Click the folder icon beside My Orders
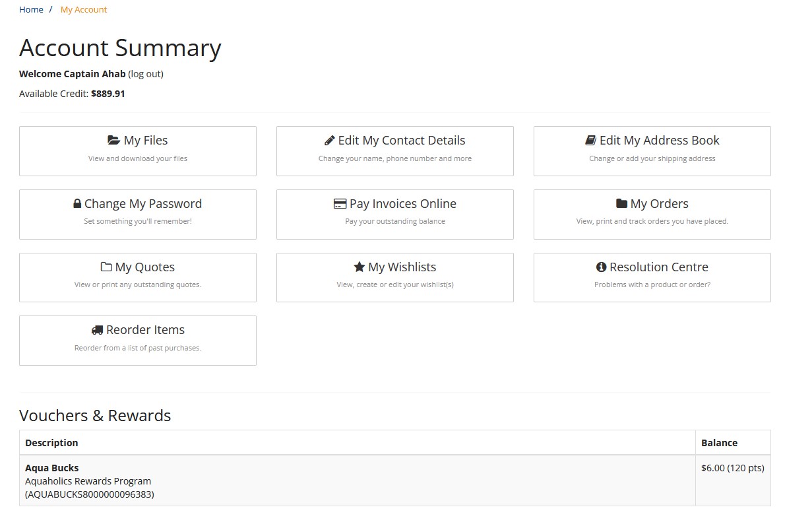The height and width of the screenshot is (532, 812). click(x=621, y=204)
